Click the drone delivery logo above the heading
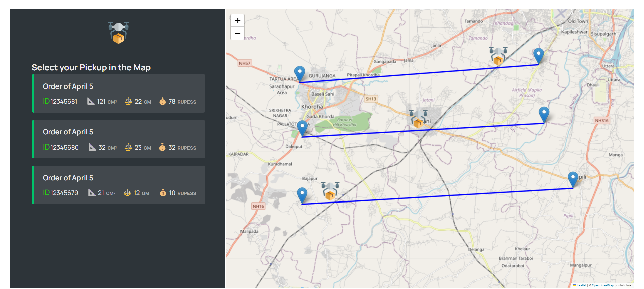Screen dimensions: 644x289 click(x=118, y=33)
